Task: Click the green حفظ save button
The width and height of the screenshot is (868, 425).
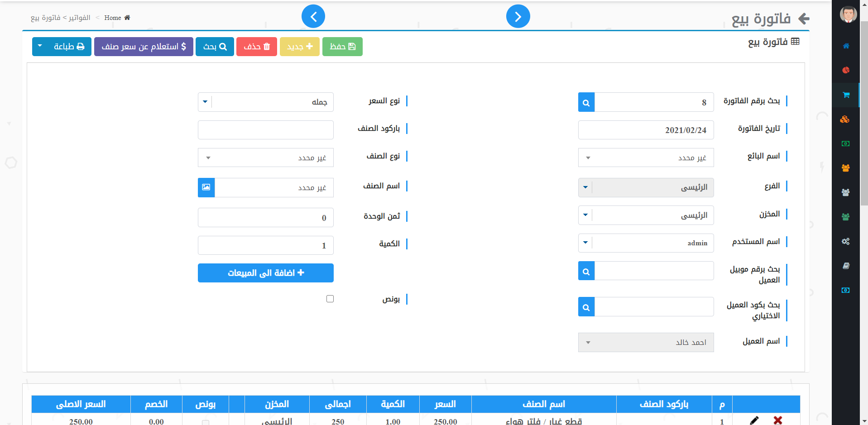Action: [342, 47]
